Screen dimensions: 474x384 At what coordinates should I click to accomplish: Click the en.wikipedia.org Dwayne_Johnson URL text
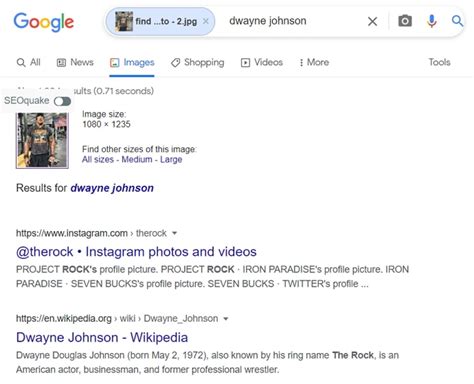coord(117,319)
